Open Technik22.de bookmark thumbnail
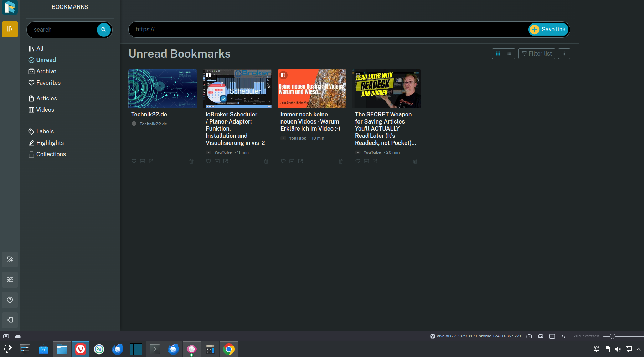This screenshot has width=644, height=357. coord(163,89)
